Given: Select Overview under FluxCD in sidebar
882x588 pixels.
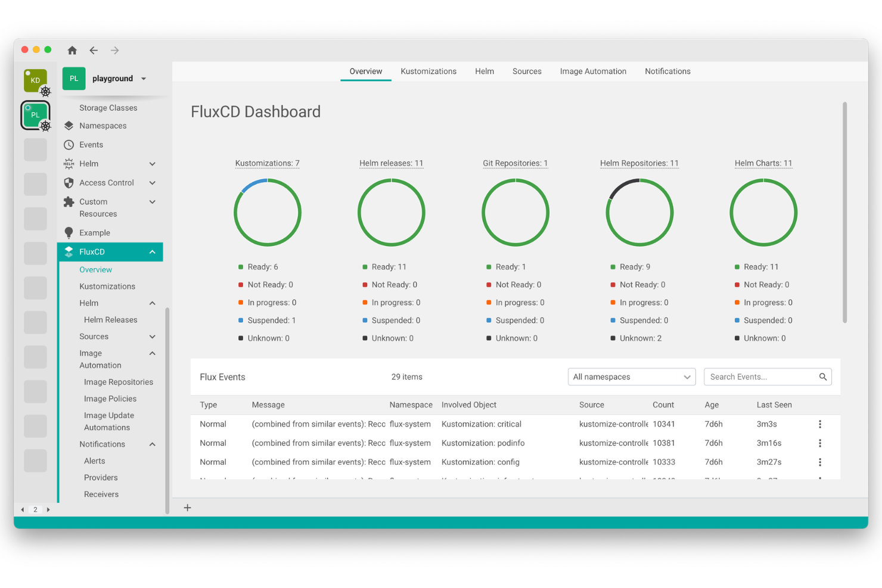Looking at the screenshot, I should coord(96,270).
